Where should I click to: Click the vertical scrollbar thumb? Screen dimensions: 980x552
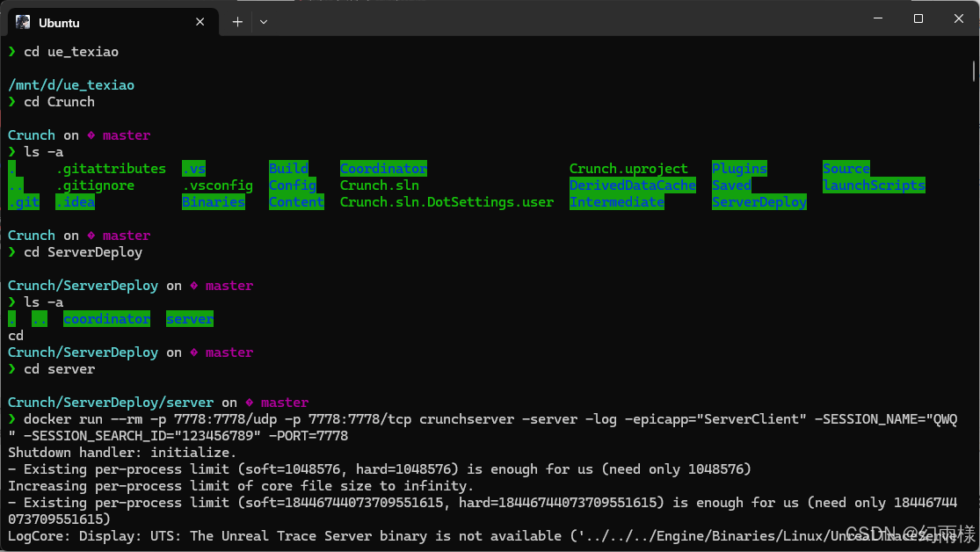pyautogui.click(x=974, y=70)
